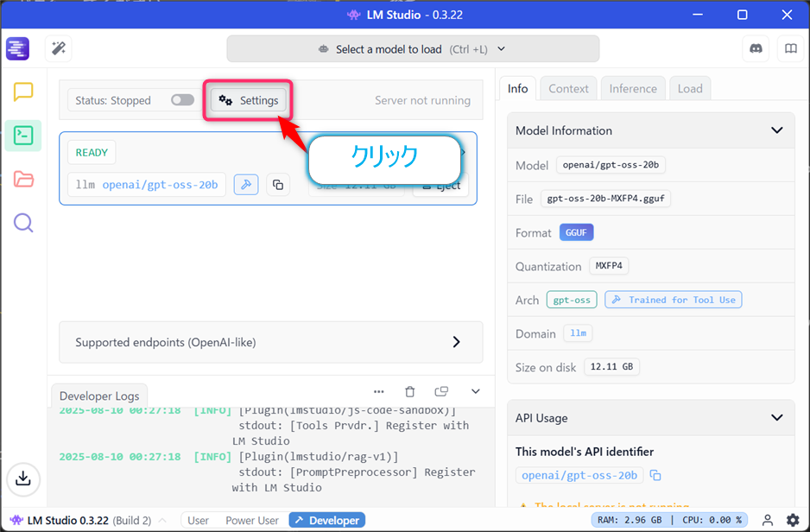This screenshot has width=810, height=532.
Task: Click the 12.11 GB size on disk value
Action: [x=611, y=367]
